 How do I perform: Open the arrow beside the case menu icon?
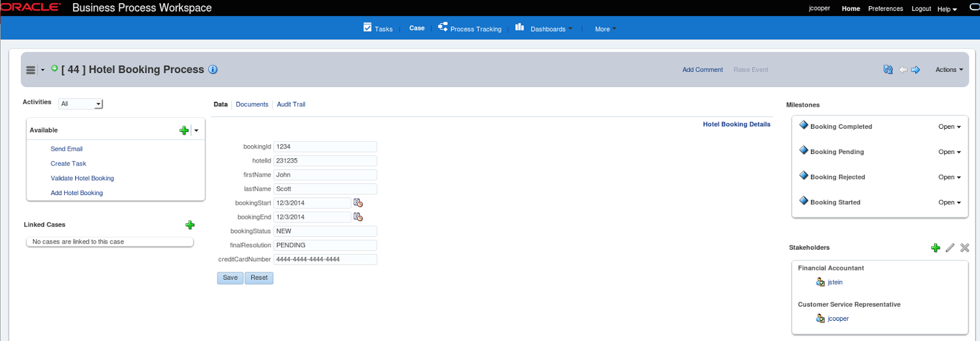click(x=43, y=70)
